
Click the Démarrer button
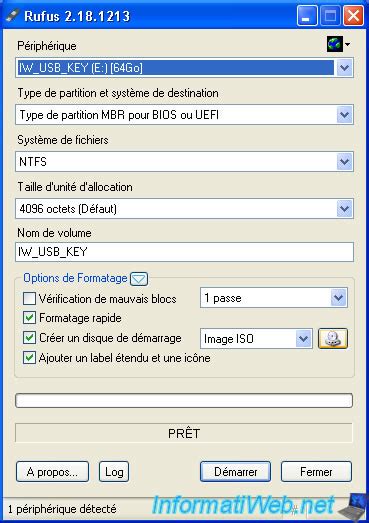[236, 472]
